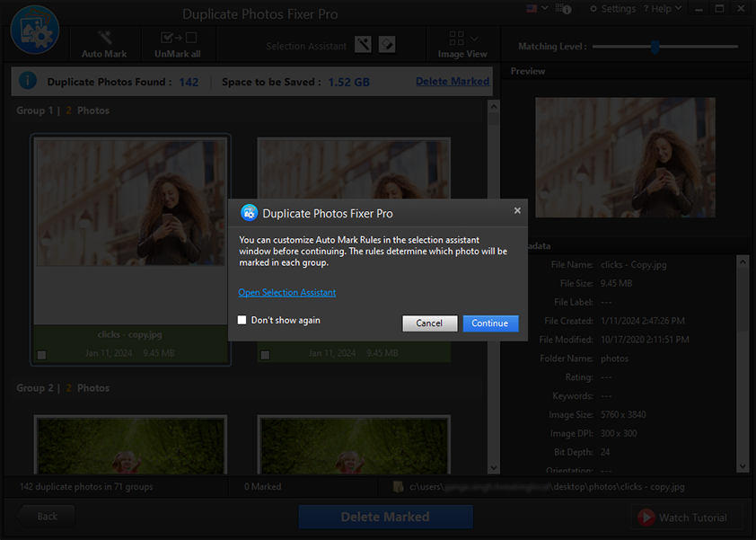Click the Image DPI value 300 x 300
756x540 pixels.
tap(619, 433)
